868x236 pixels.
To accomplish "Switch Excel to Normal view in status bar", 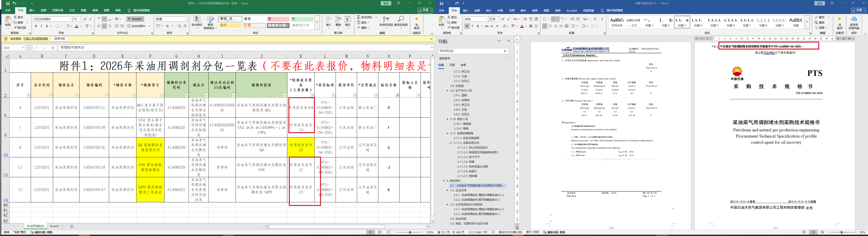I will (x=371, y=232).
